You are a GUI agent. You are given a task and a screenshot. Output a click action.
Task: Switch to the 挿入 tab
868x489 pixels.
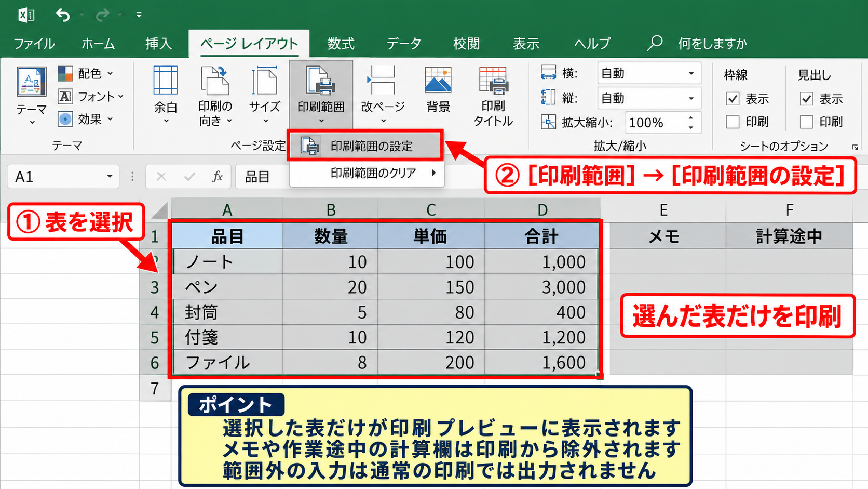(x=158, y=44)
